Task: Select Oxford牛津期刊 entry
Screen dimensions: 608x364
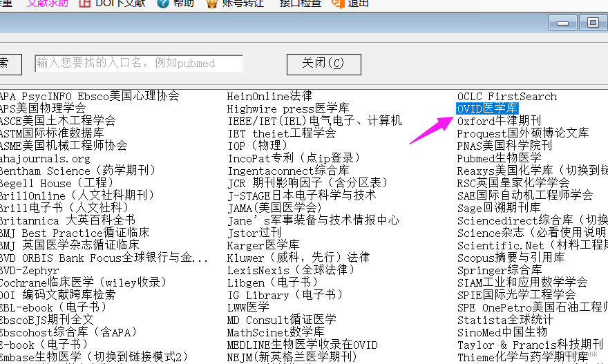Action: pos(499,121)
